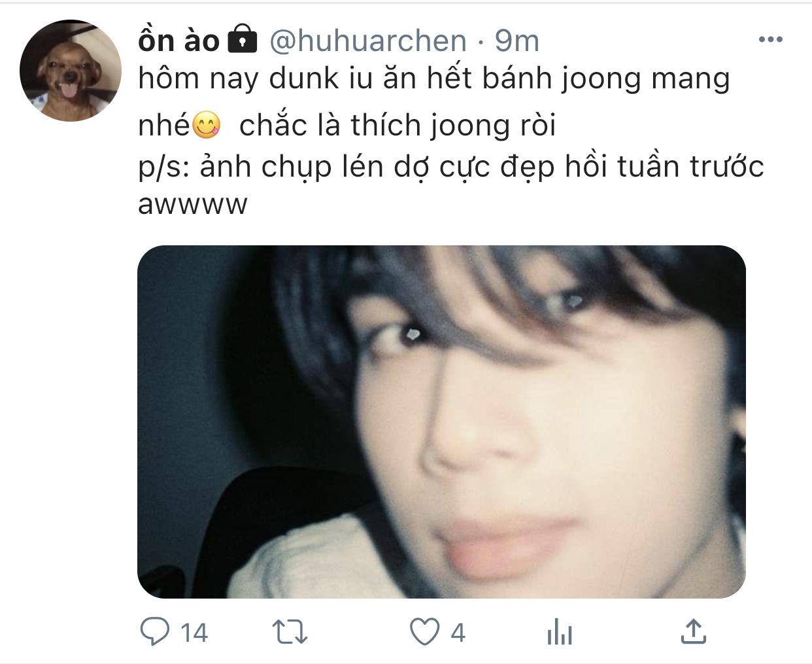Open the three-dot more options menu

(x=770, y=41)
